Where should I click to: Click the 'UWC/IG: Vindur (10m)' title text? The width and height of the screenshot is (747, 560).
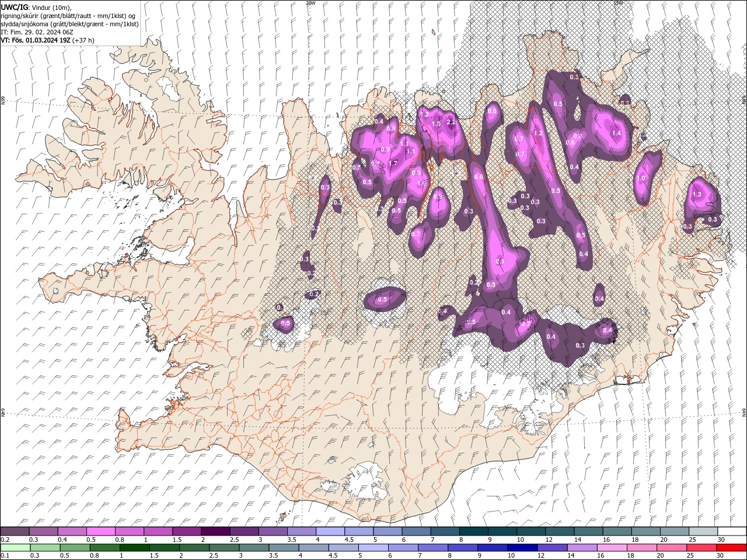37,7
